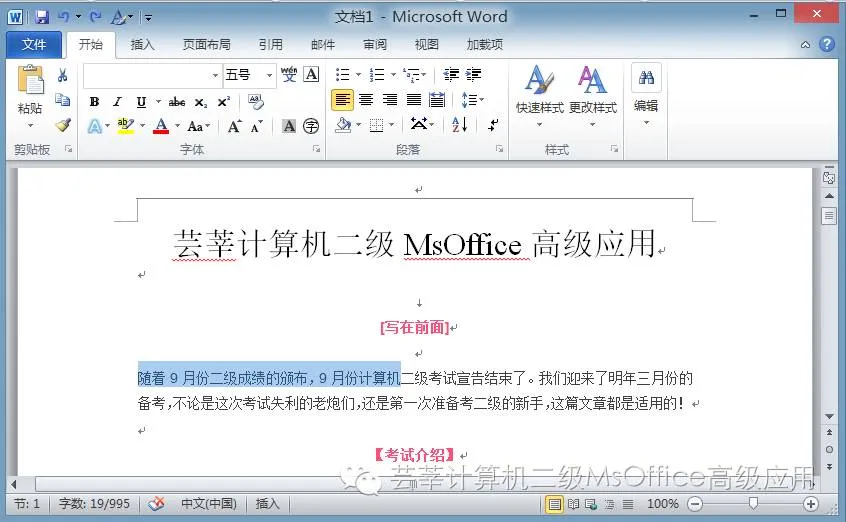Click the zoom out minus button
The image size is (846, 522).
pyautogui.click(x=695, y=504)
